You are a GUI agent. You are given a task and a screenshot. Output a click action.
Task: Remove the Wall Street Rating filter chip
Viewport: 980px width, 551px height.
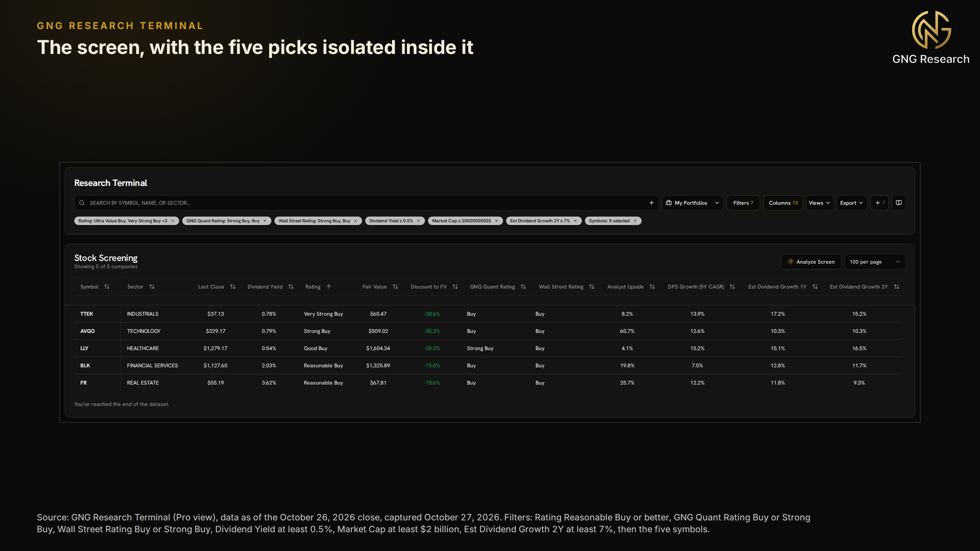[356, 221]
